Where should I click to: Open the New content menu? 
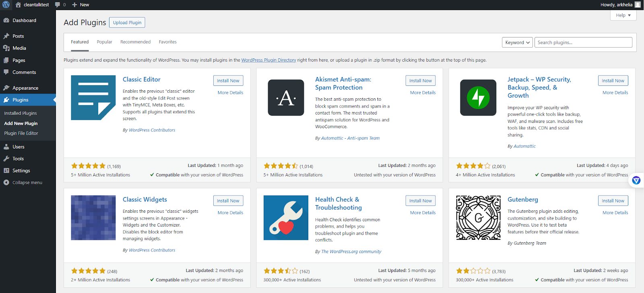[80, 5]
